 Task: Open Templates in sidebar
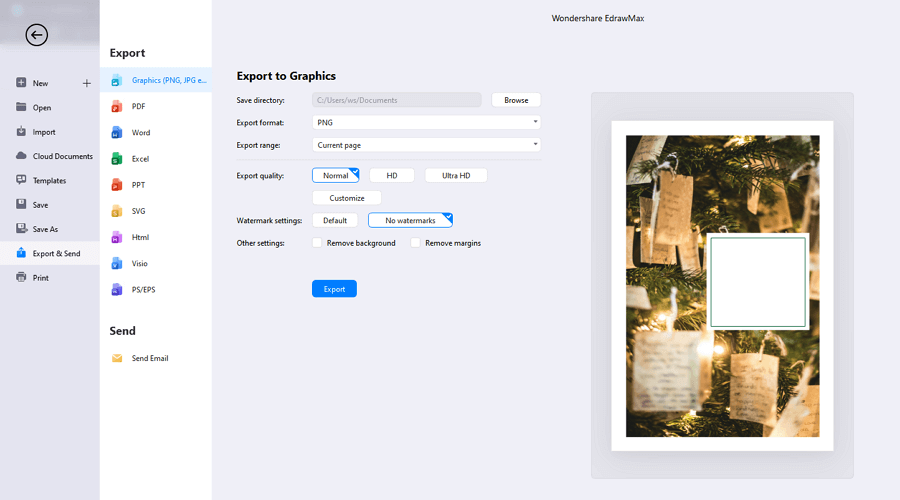(50, 180)
